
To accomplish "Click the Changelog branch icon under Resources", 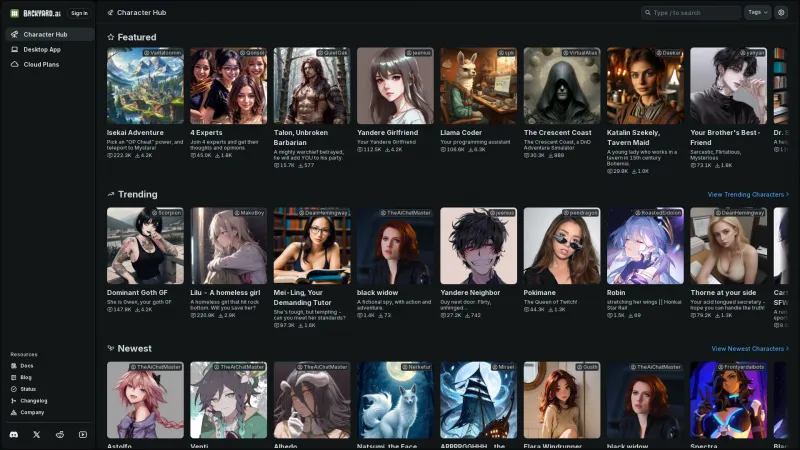I will (x=14, y=401).
